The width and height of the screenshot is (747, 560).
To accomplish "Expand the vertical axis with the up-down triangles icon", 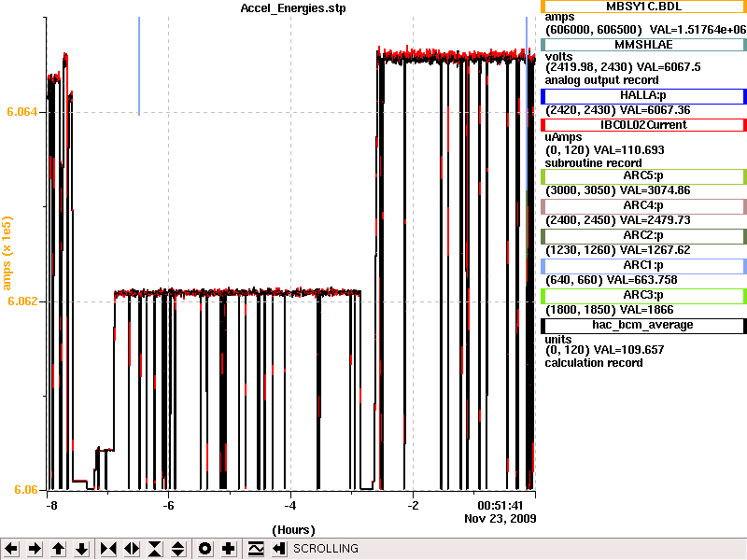I will (178, 549).
